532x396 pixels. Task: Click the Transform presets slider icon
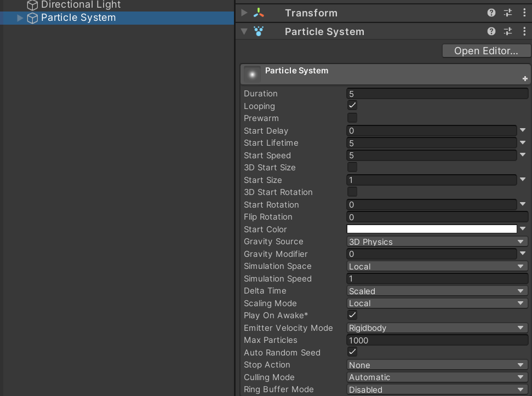point(508,13)
